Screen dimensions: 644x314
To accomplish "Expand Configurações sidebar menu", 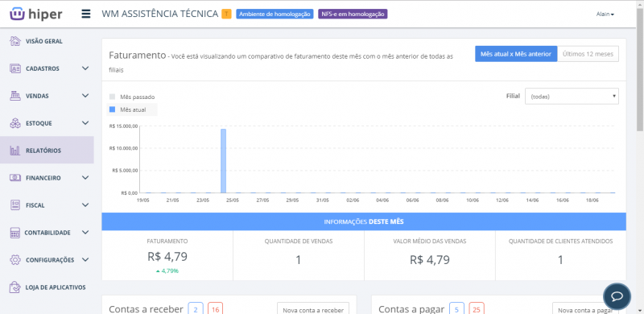I will (x=47, y=260).
